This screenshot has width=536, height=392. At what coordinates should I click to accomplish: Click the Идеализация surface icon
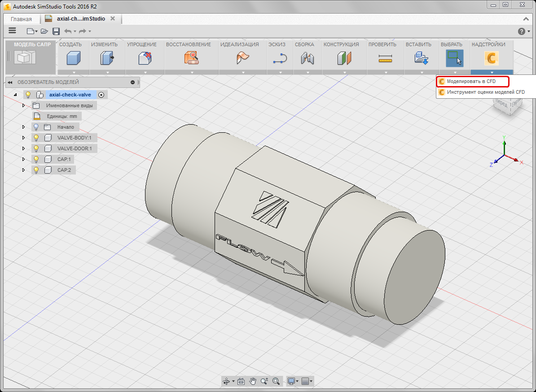243,58
